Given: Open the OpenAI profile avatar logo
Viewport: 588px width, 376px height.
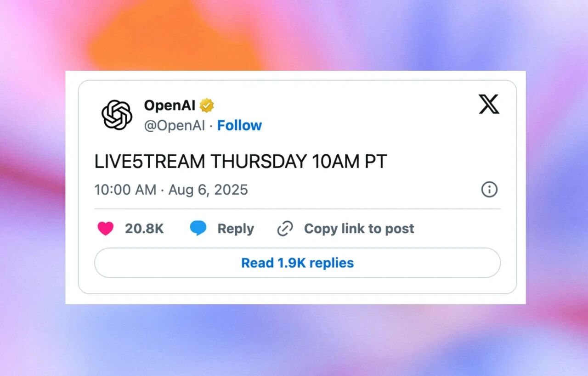Looking at the screenshot, I should pos(117,115).
